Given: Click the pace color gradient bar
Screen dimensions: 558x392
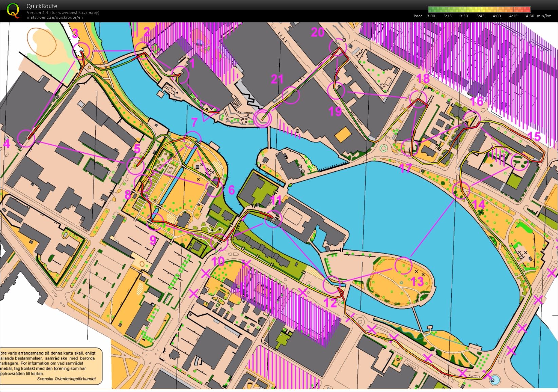Looking at the screenshot, I should pos(479,10).
